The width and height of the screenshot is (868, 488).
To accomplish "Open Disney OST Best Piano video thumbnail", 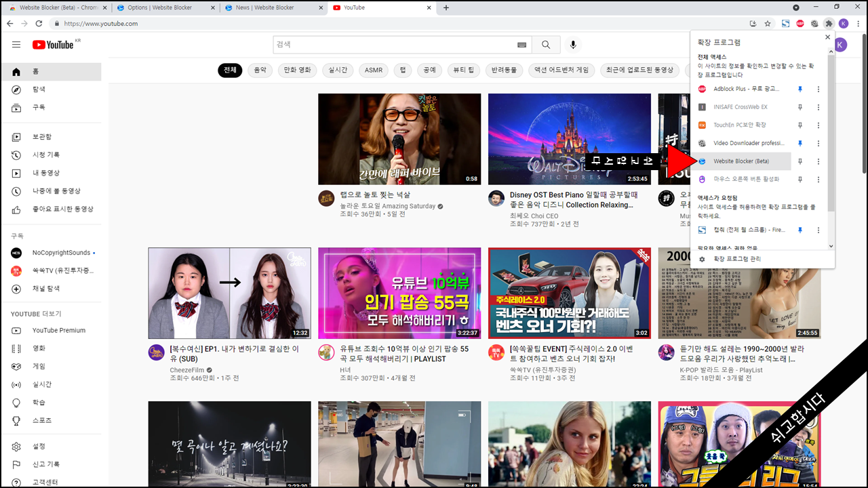I will coord(569,139).
